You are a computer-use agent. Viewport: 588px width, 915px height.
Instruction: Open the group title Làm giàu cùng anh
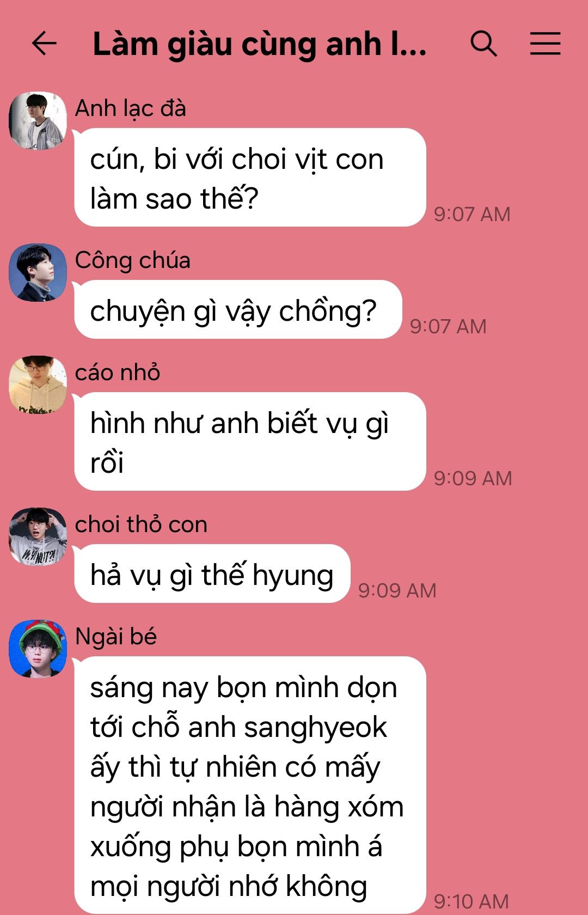(260, 44)
